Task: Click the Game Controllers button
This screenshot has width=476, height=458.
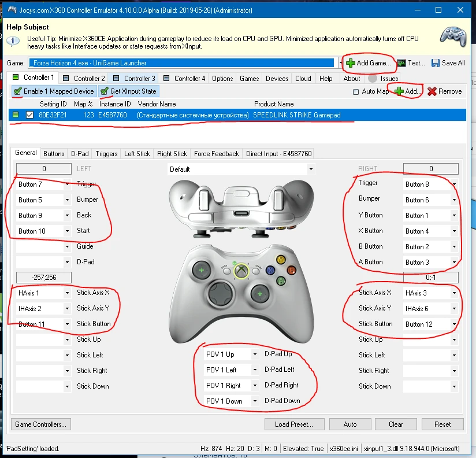Action: [x=40, y=424]
